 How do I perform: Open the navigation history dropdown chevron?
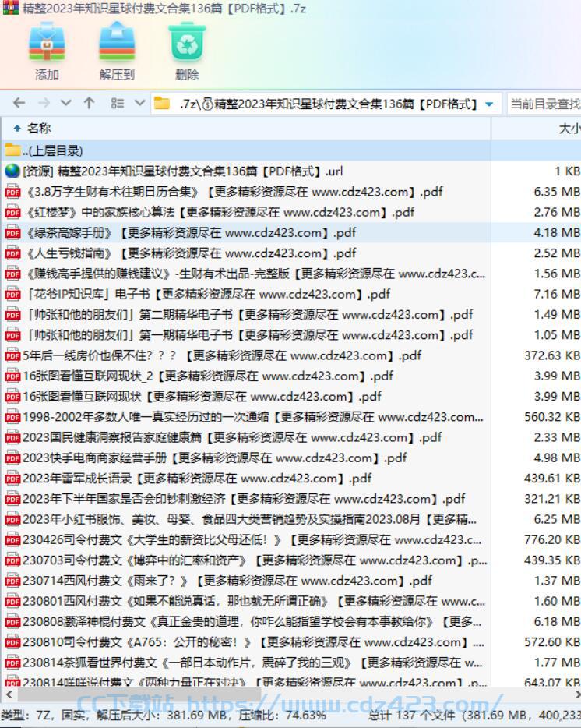66,103
